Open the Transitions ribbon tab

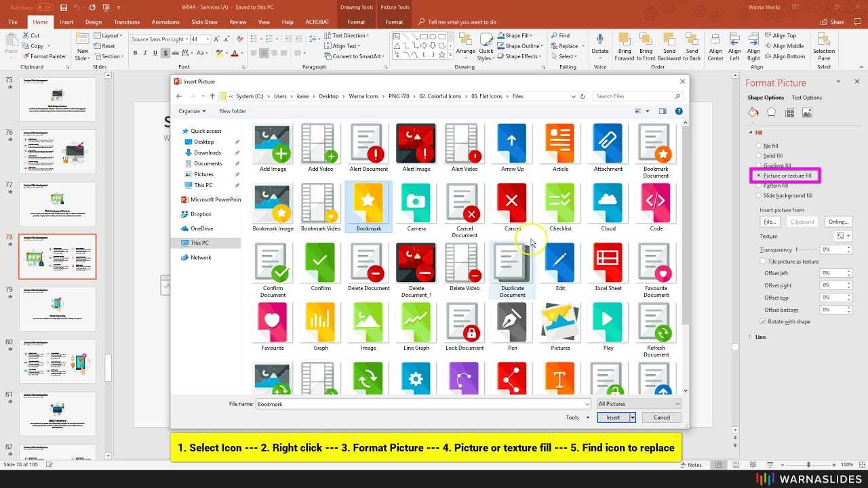pos(127,22)
